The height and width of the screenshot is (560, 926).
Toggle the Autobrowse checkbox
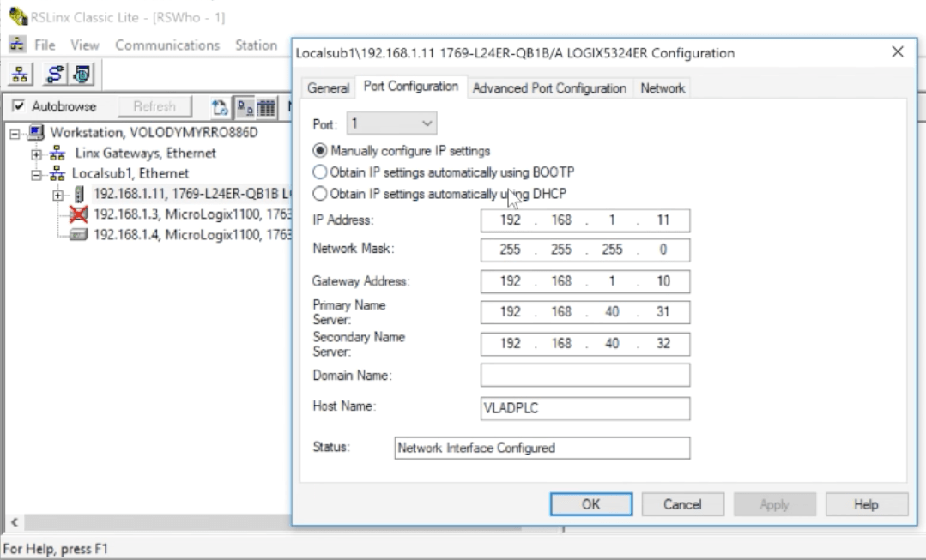coord(19,106)
